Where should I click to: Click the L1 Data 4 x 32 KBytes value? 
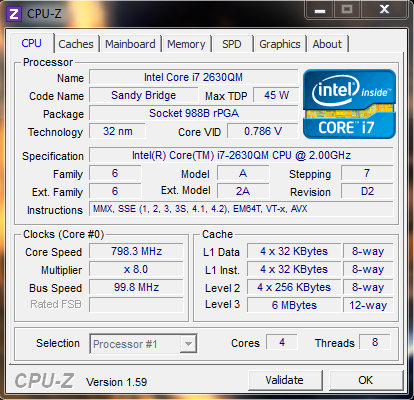[294, 251]
